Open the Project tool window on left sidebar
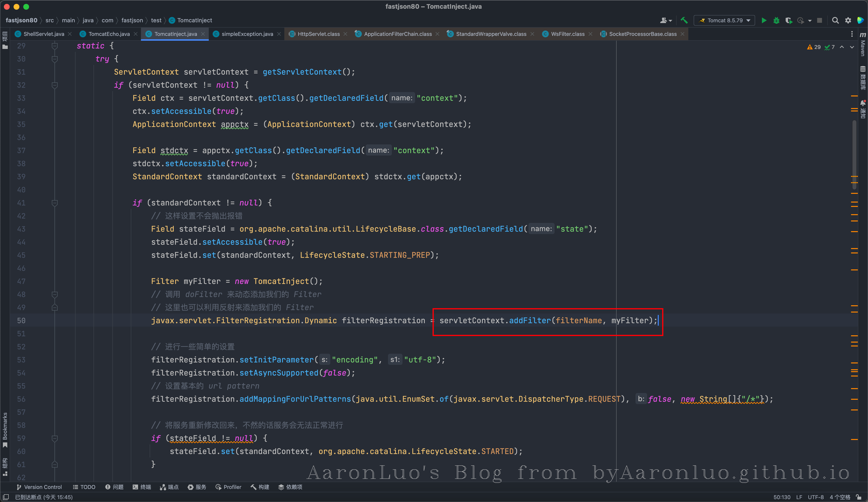This screenshot has width=868, height=502. [5, 40]
